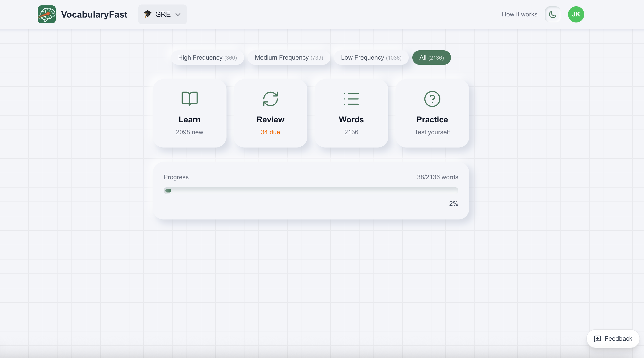Switch to the Low Frequency word list
The height and width of the screenshot is (358, 644).
371,58
